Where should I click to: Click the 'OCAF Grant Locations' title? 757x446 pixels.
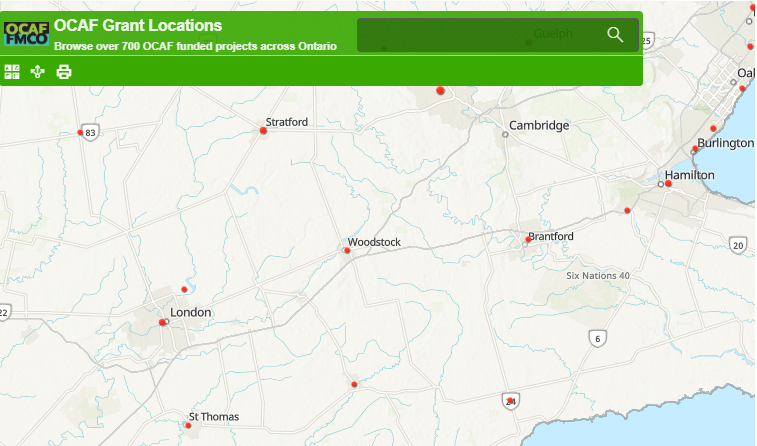pyautogui.click(x=138, y=25)
